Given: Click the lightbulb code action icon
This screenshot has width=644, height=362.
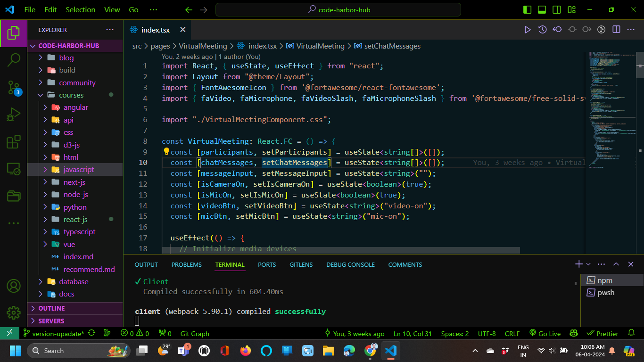Looking at the screenshot, I should pyautogui.click(x=166, y=152).
